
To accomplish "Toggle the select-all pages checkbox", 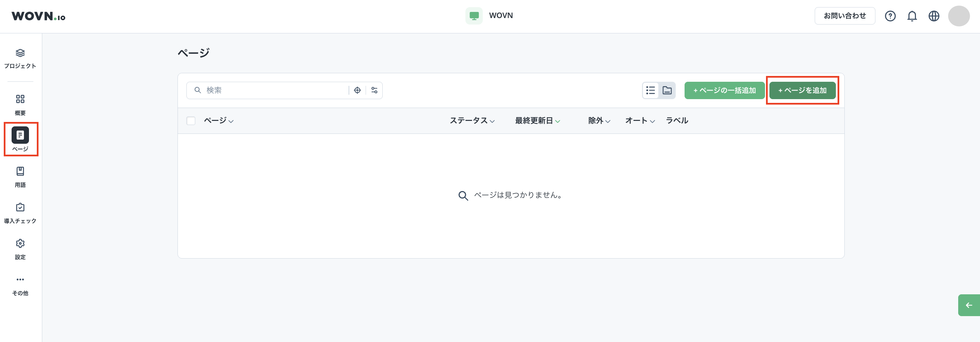I will pyautogui.click(x=191, y=120).
